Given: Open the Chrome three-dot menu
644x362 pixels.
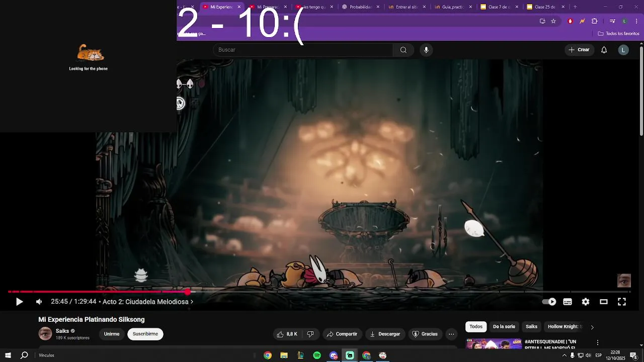Looking at the screenshot, I should (637, 21).
